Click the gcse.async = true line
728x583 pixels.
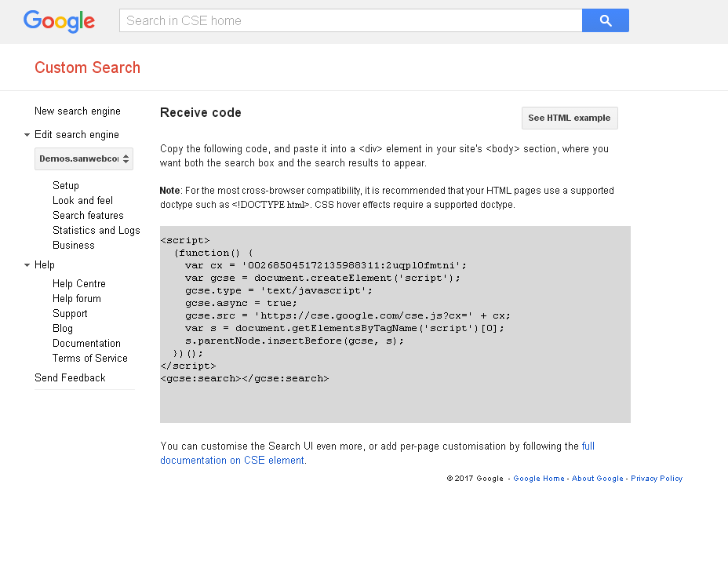point(241,303)
